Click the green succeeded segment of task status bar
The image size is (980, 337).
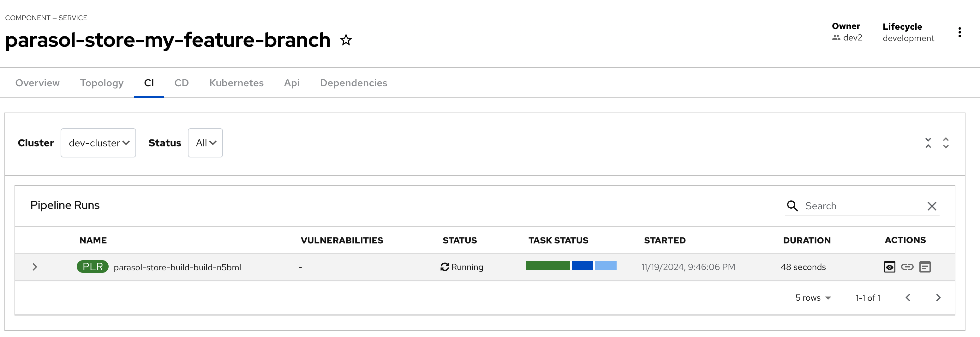(548, 266)
